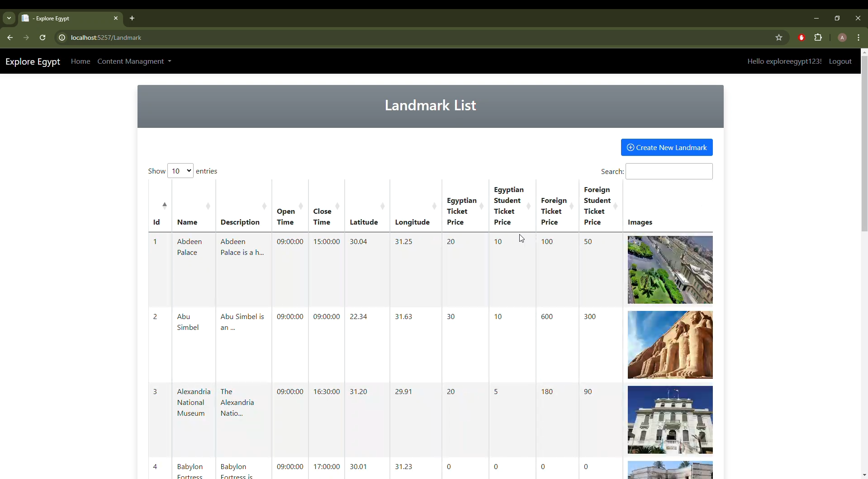Viewport: 868px width, 479px height.
Task: Expand the Content Managment dropdown menu
Action: point(134,61)
